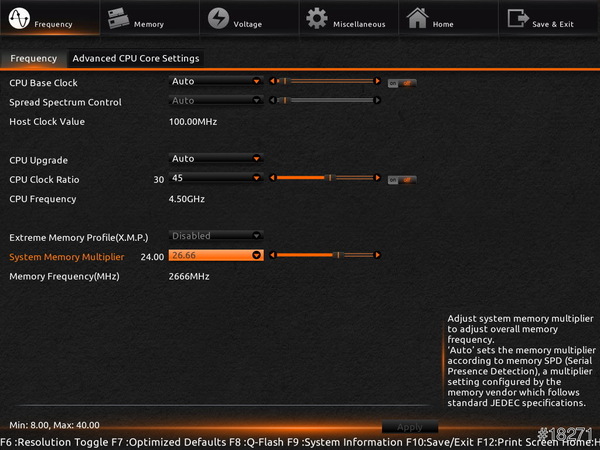Click the Save & Exit door icon

518,18
